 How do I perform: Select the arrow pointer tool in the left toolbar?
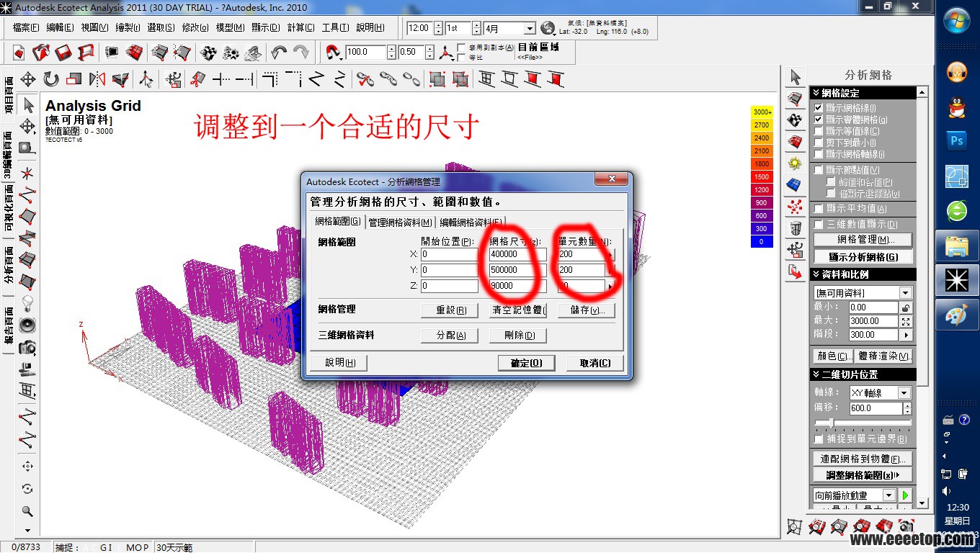(x=28, y=105)
